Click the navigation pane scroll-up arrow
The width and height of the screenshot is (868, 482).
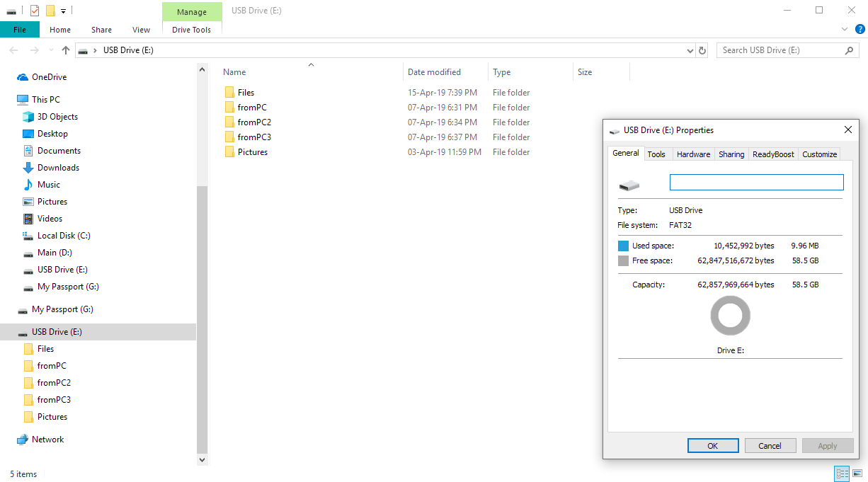(202, 70)
